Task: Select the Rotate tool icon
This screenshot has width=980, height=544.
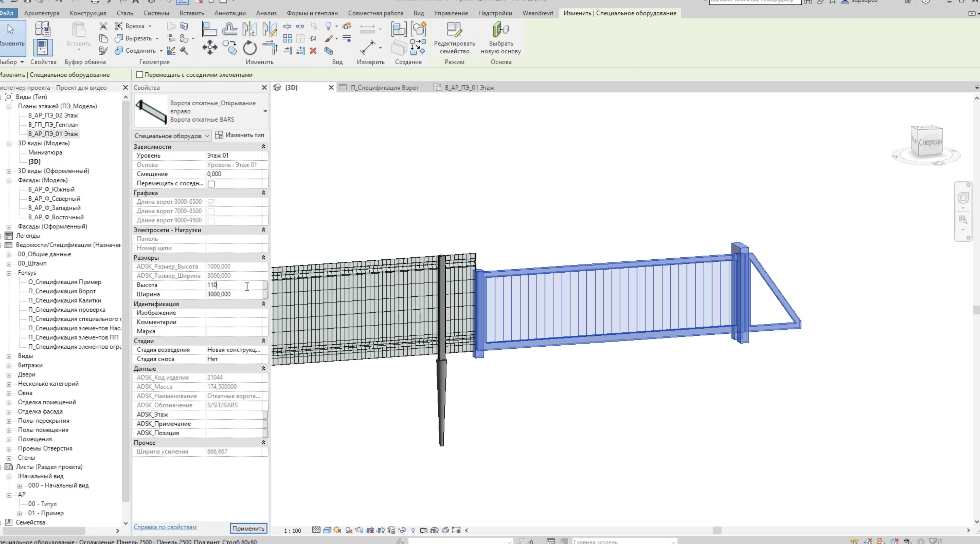Action: (x=250, y=48)
